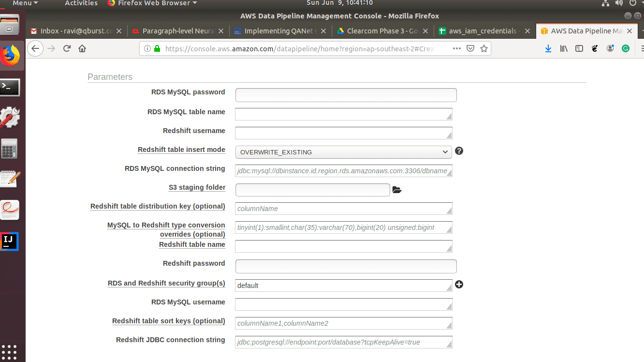Bookmark this page with the star icon
644x362 pixels.
point(484,48)
